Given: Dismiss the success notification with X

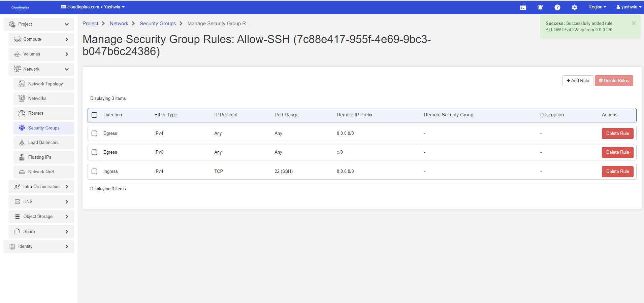Looking at the screenshot, I should [634, 23].
